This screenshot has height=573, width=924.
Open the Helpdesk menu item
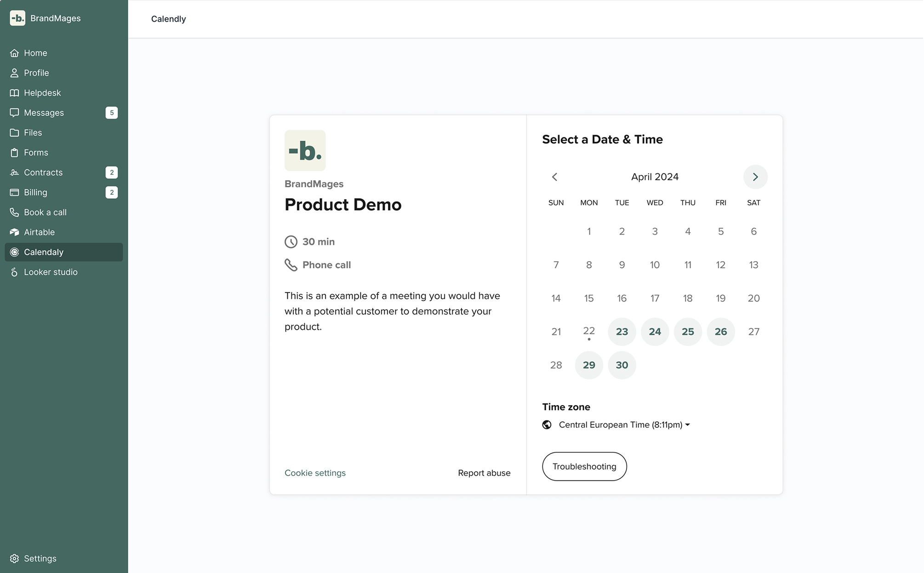(x=63, y=92)
